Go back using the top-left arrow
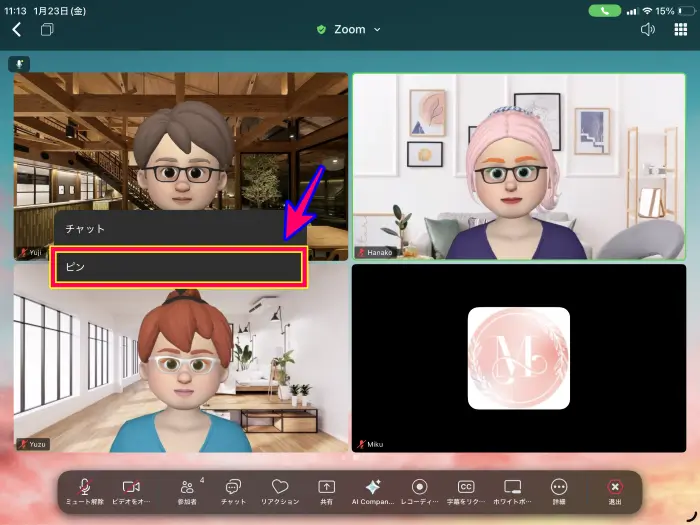This screenshot has height=525, width=700. [16, 30]
